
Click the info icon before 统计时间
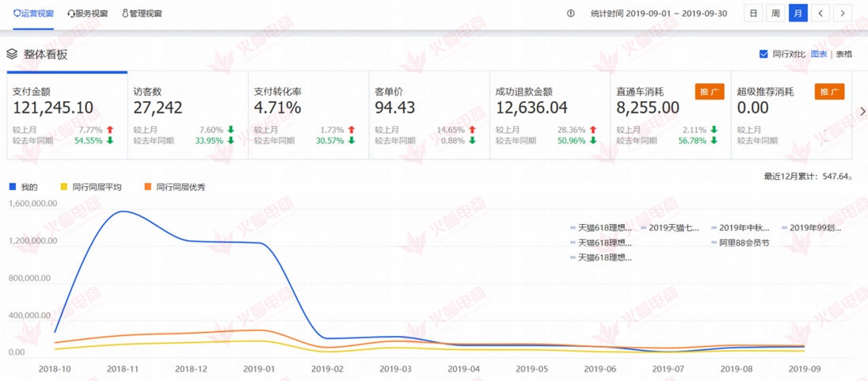click(x=571, y=13)
